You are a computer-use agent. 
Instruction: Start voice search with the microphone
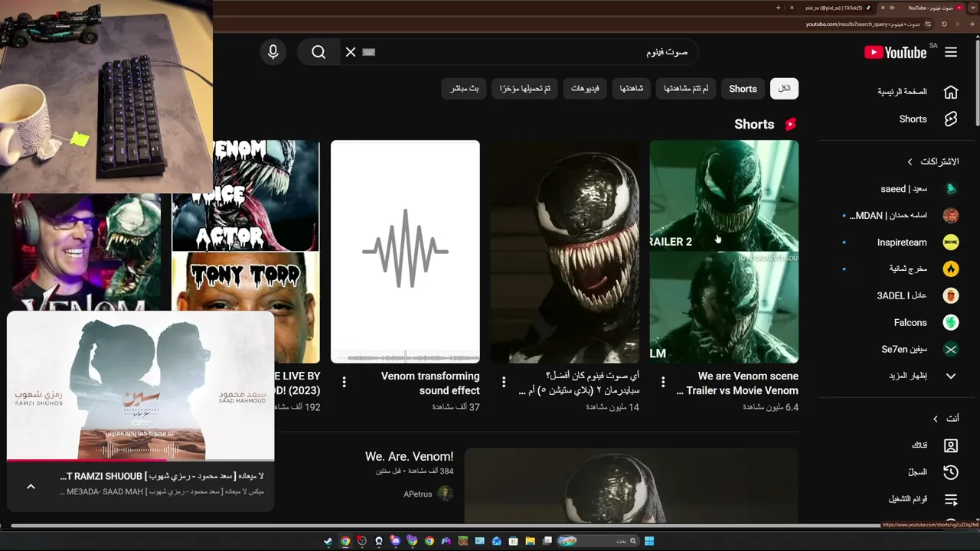coord(273,52)
